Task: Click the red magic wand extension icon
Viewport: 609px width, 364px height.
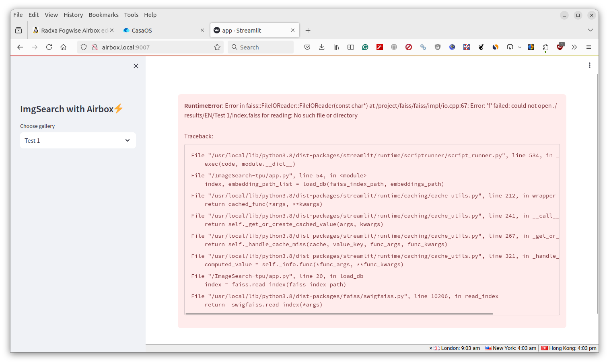Action: coord(380,47)
